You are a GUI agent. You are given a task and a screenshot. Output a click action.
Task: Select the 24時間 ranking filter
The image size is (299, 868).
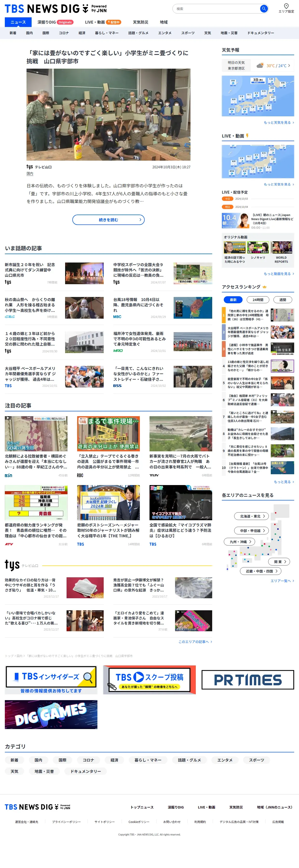258,300
